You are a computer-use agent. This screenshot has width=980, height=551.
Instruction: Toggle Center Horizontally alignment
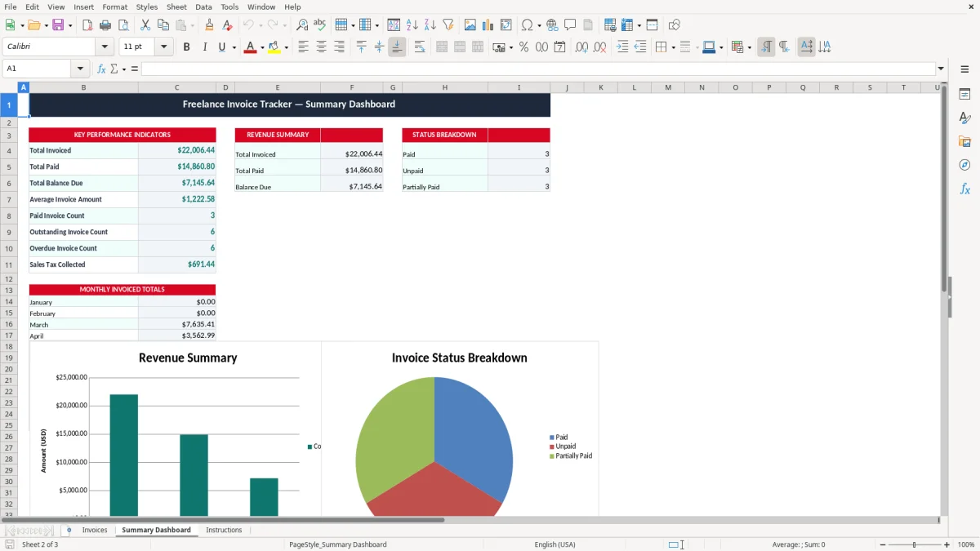pos(321,47)
